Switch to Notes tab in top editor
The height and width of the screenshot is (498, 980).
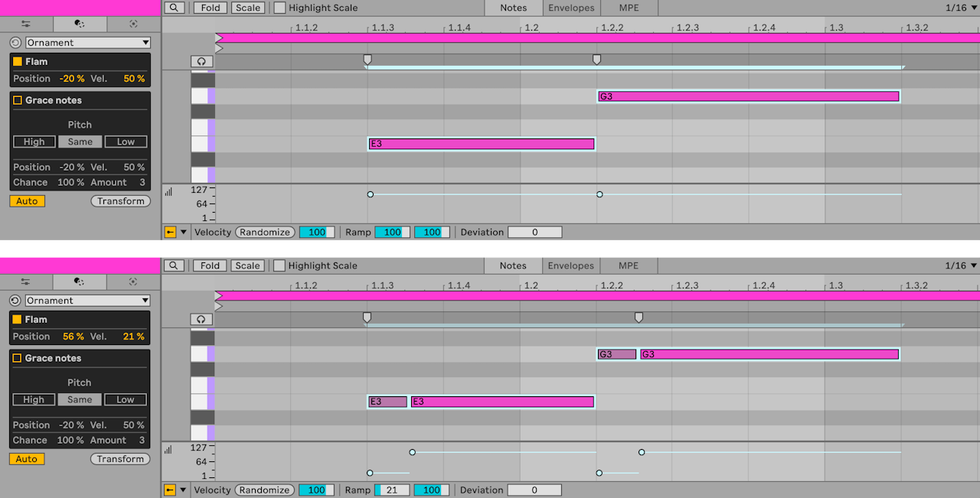coord(513,8)
